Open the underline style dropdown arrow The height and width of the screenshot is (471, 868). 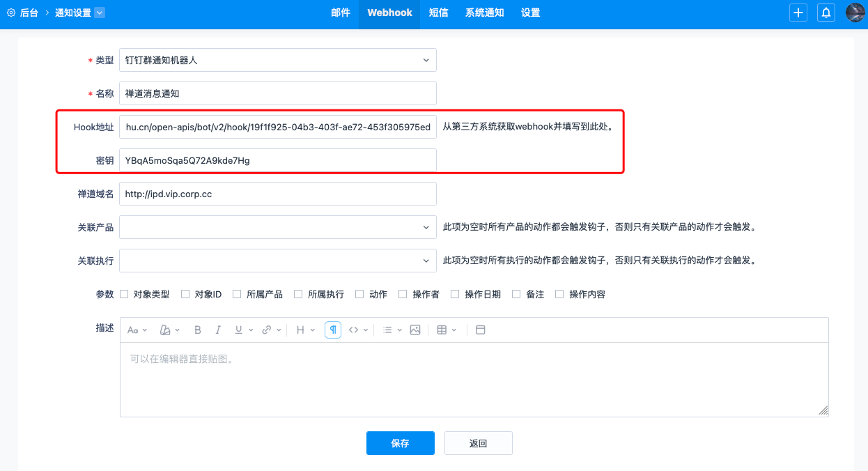click(x=251, y=330)
